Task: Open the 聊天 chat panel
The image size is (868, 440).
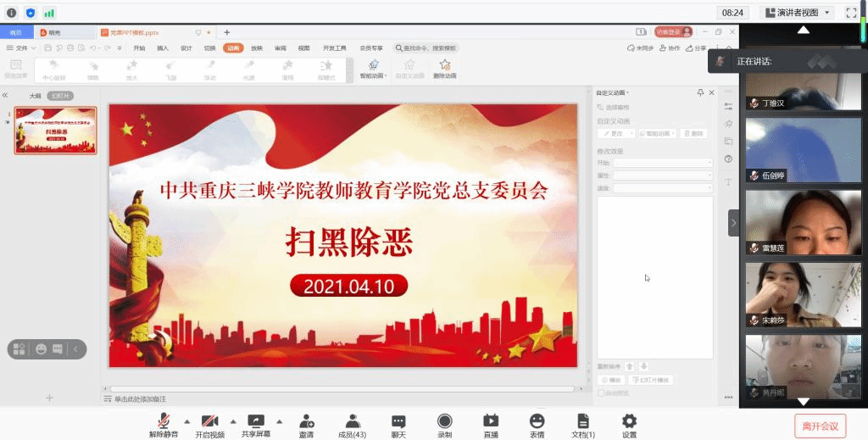Action: coord(398,421)
